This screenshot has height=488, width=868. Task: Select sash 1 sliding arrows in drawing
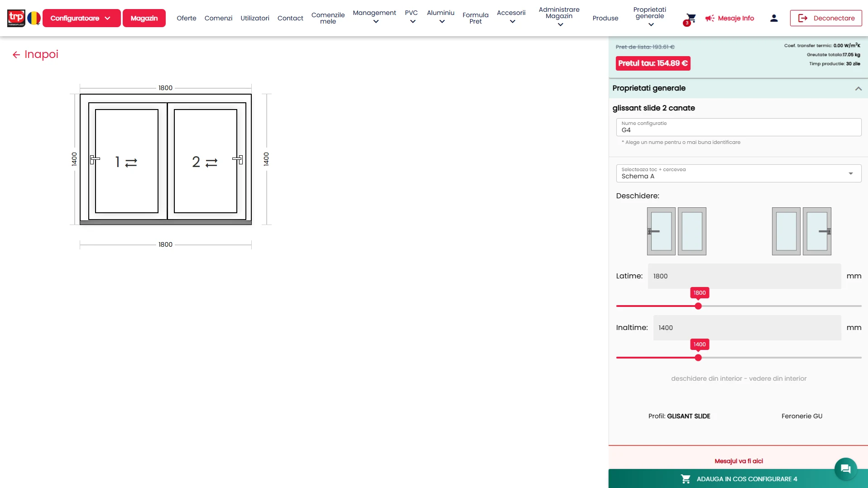click(x=131, y=163)
